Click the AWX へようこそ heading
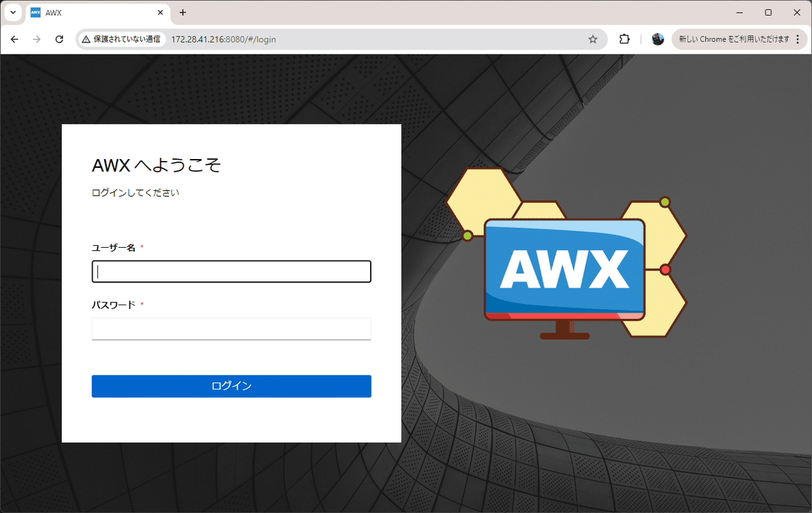The height and width of the screenshot is (513, 812). 156,165
